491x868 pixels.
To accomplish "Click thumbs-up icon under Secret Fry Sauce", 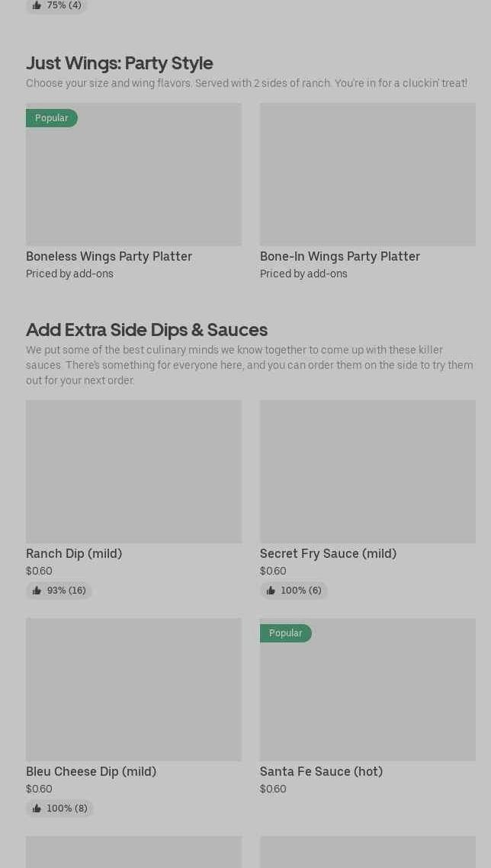I will pyautogui.click(x=271, y=591).
